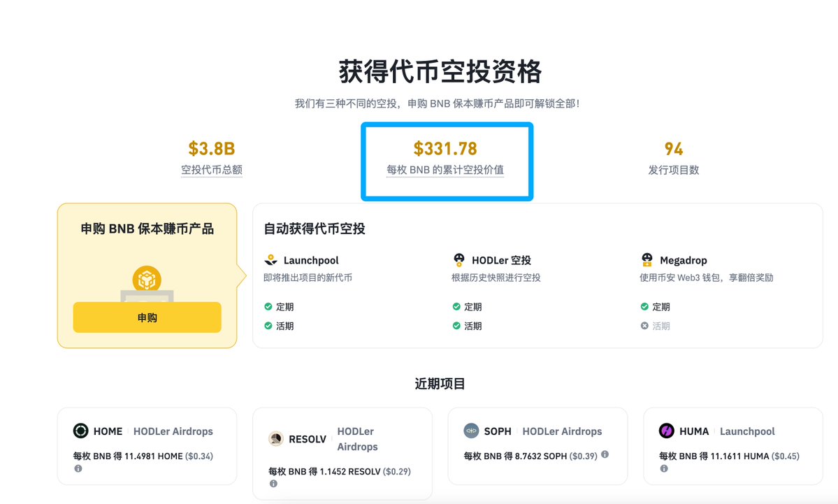
Task: Click the grey cross beside 活期 under Megadrop
Action: pyautogui.click(x=644, y=326)
